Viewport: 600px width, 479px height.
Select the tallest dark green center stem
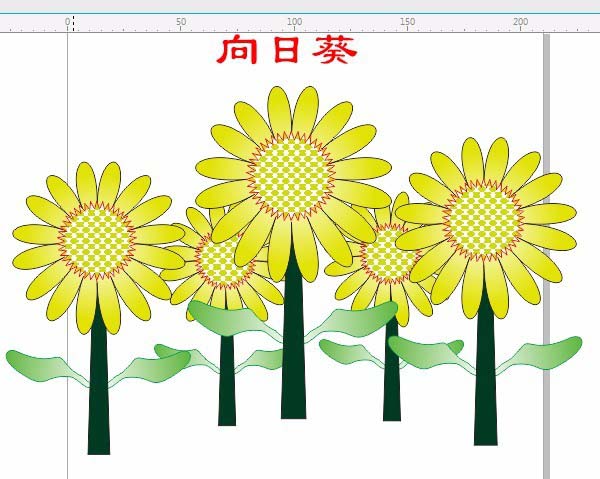click(x=293, y=337)
